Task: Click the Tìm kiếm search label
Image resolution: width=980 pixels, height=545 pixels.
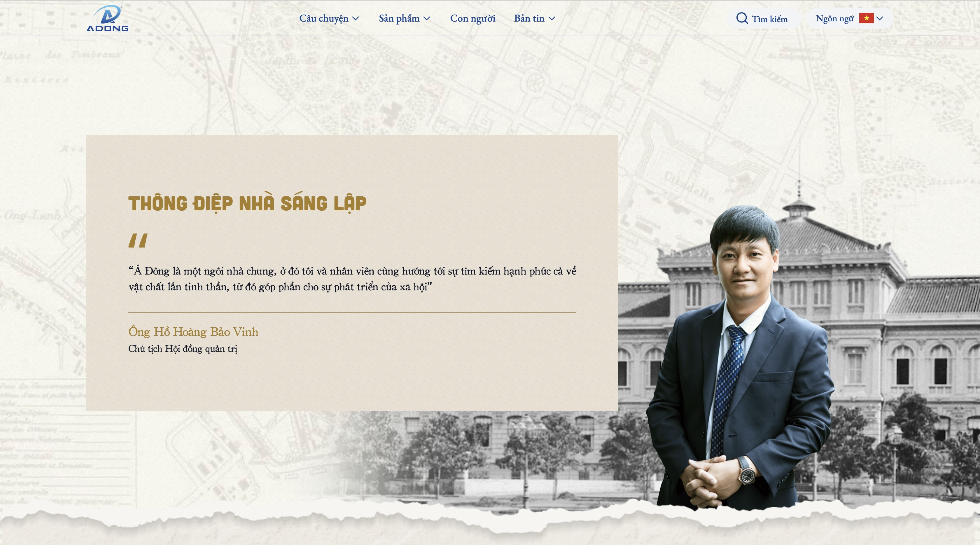Action: tap(770, 19)
